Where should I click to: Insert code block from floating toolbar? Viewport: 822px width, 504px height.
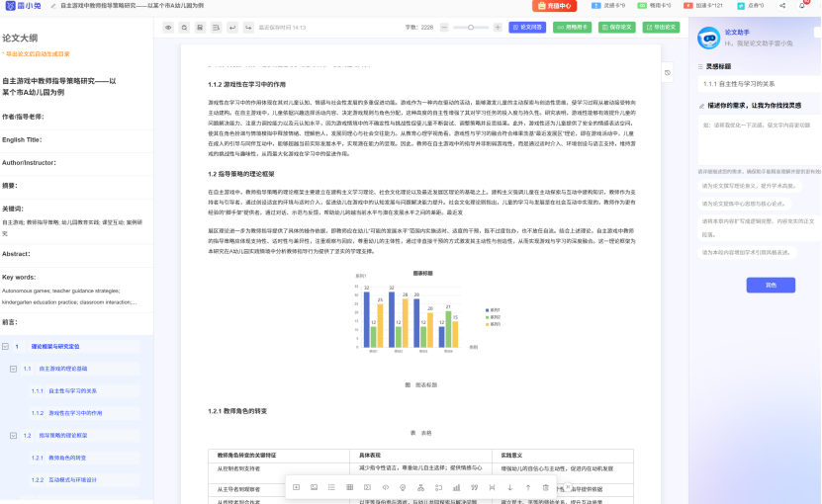click(x=386, y=487)
